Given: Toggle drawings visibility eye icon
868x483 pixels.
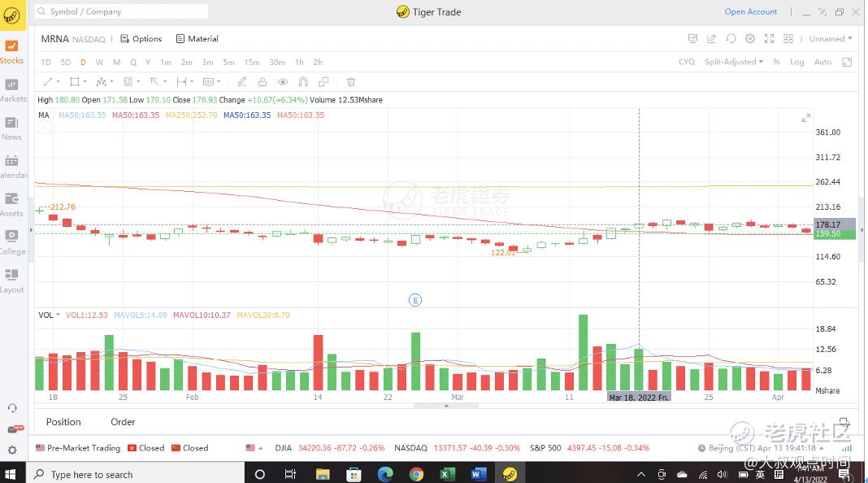Looking at the screenshot, I should click(283, 82).
